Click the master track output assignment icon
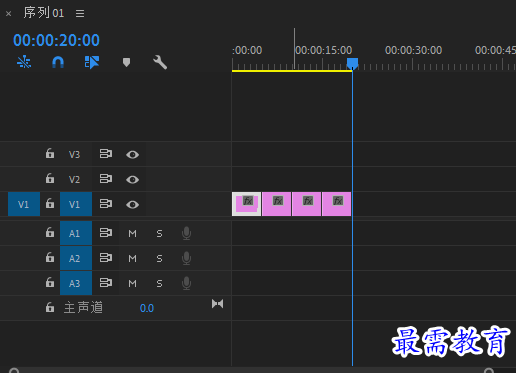 (x=218, y=304)
